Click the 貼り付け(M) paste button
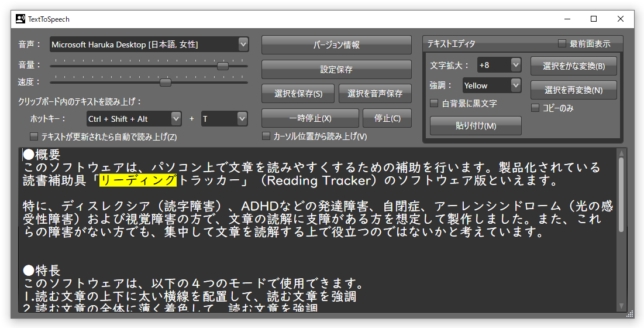644x328 pixels. tap(476, 126)
